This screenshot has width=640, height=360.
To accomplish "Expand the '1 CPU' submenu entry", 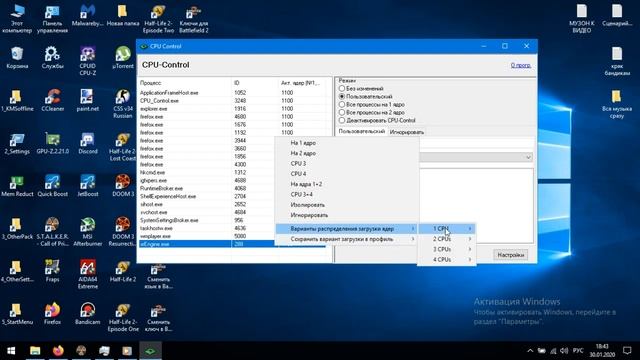I will pos(447,229).
